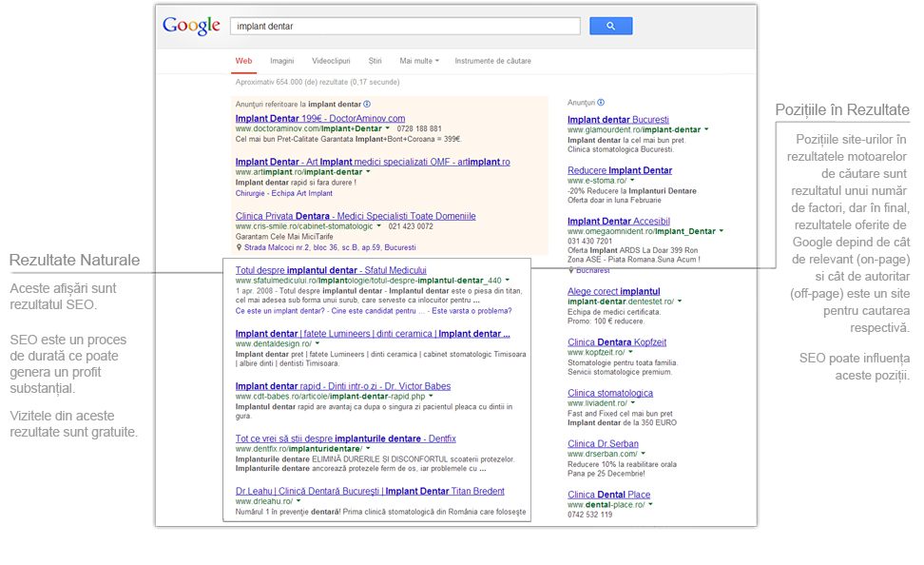The height and width of the screenshot is (565, 924).
Task: Expand the 'Mai multe' dropdown menu
Action: pyautogui.click(x=419, y=61)
